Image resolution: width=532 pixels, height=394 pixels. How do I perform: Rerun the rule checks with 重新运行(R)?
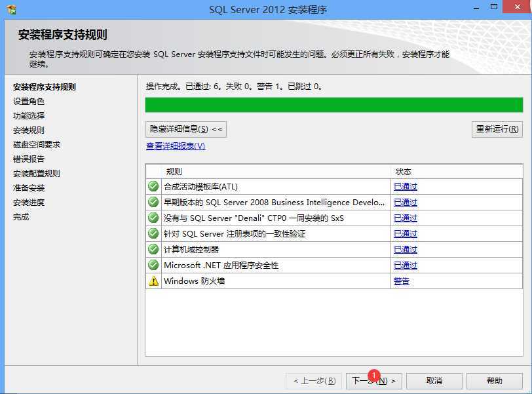tap(497, 129)
